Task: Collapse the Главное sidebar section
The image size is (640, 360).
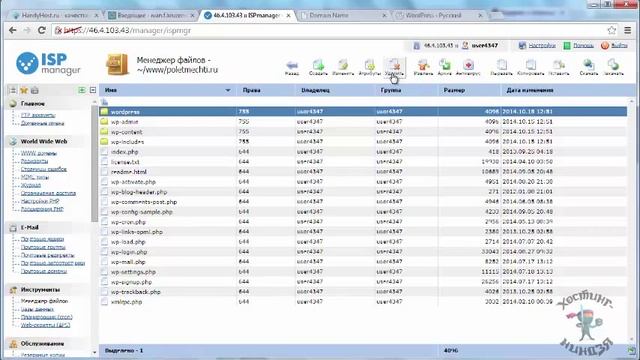Action: tap(33, 104)
